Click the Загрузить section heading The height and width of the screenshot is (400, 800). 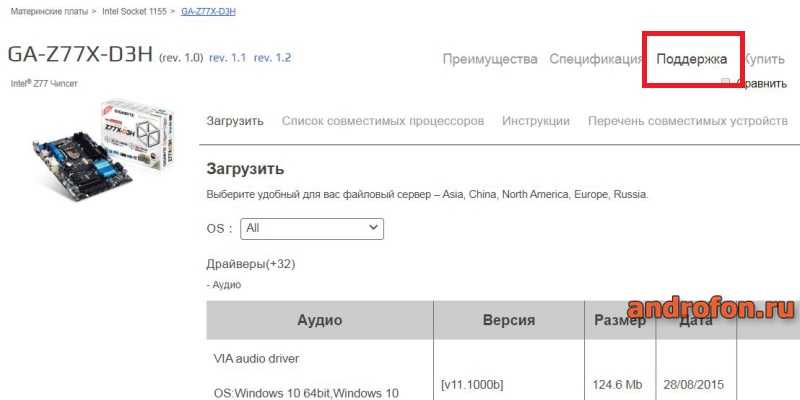[x=245, y=169]
